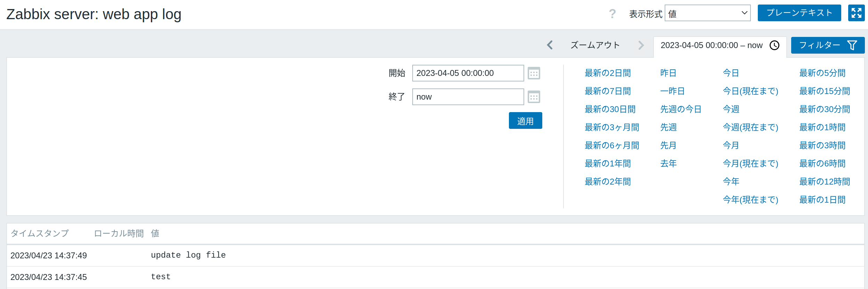Screen dimensions: 868x289
Task: Pick 今年(現在まで) link
Action: 750,200
